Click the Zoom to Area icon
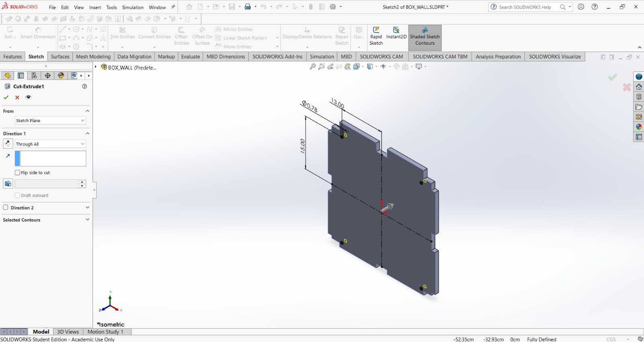Viewport: 644px width, 342px height. coord(321,66)
